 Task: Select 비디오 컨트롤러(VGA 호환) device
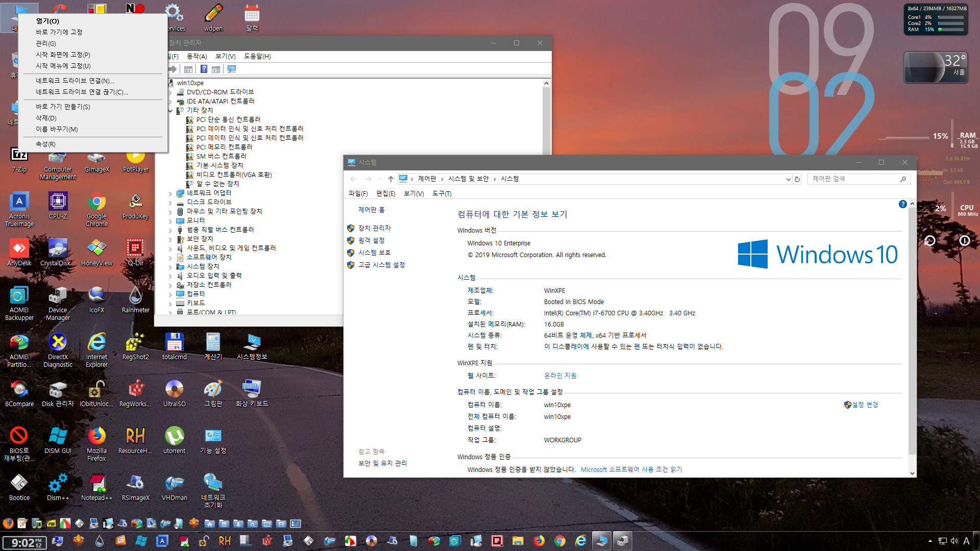234,174
